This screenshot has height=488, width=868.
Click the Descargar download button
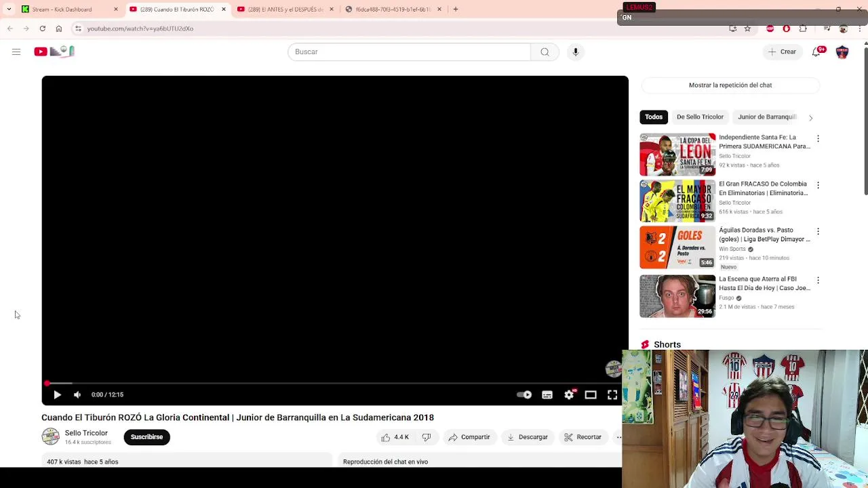527,437
